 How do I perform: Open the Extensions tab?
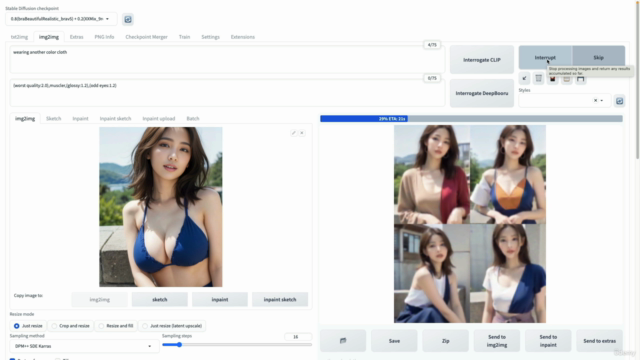243,37
